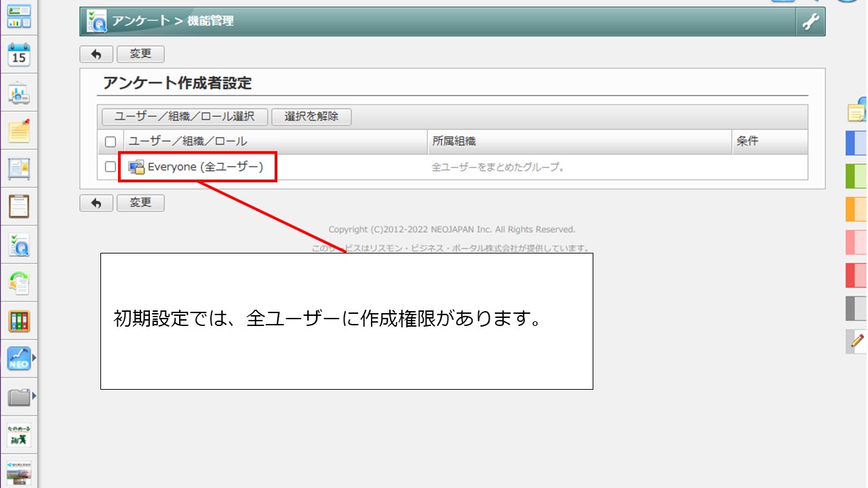Select the pencil edit icon on right edge
Image resolution: width=868 pixels, height=488 pixels.
click(x=858, y=341)
